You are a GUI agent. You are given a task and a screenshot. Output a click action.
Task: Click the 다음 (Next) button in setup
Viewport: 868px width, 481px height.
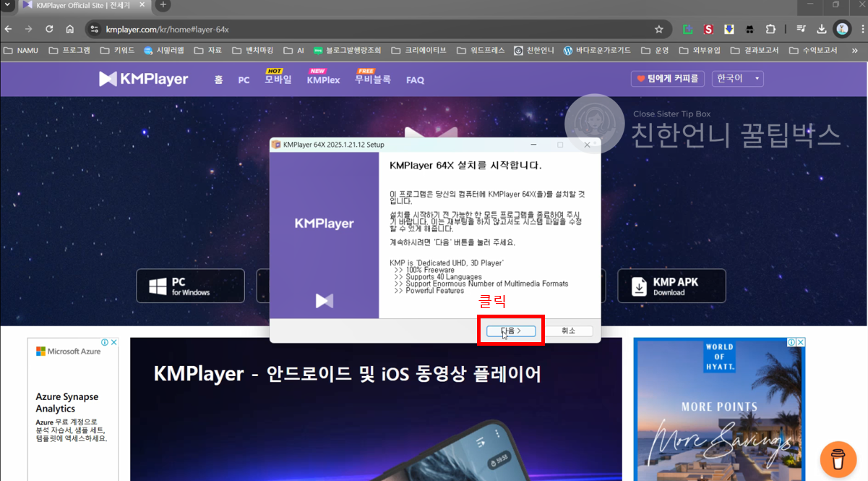click(x=510, y=331)
